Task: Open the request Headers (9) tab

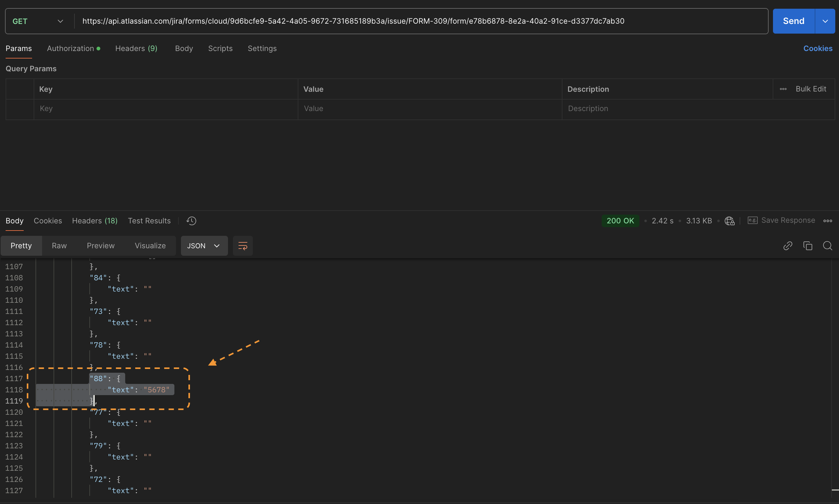Action: [x=136, y=49]
